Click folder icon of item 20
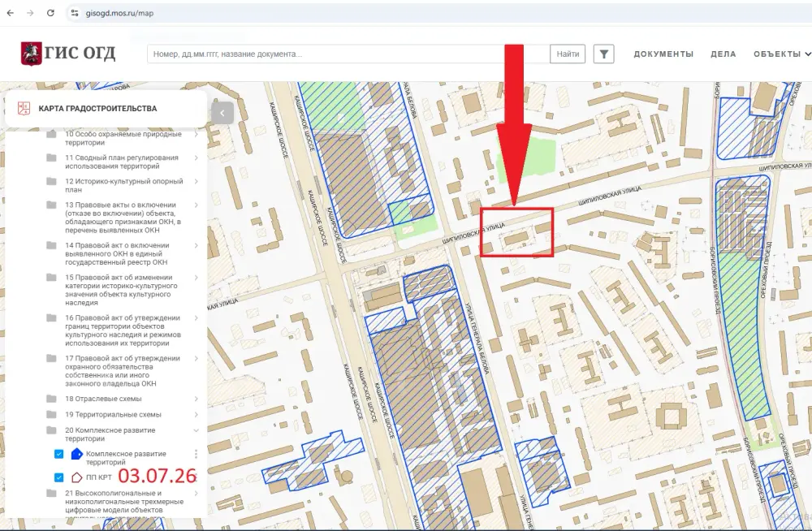The width and height of the screenshot is (812, 531). 51,430
